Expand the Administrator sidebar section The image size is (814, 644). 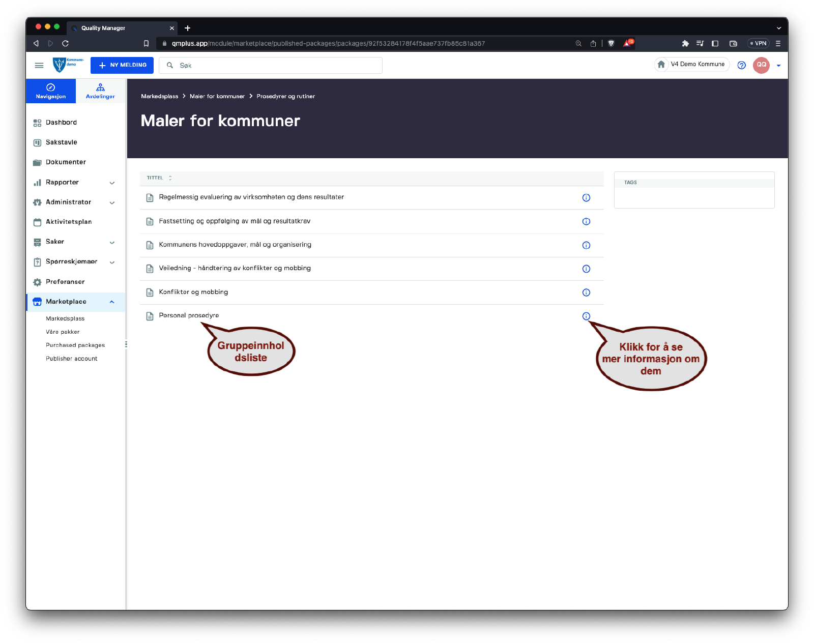(112, 202)
